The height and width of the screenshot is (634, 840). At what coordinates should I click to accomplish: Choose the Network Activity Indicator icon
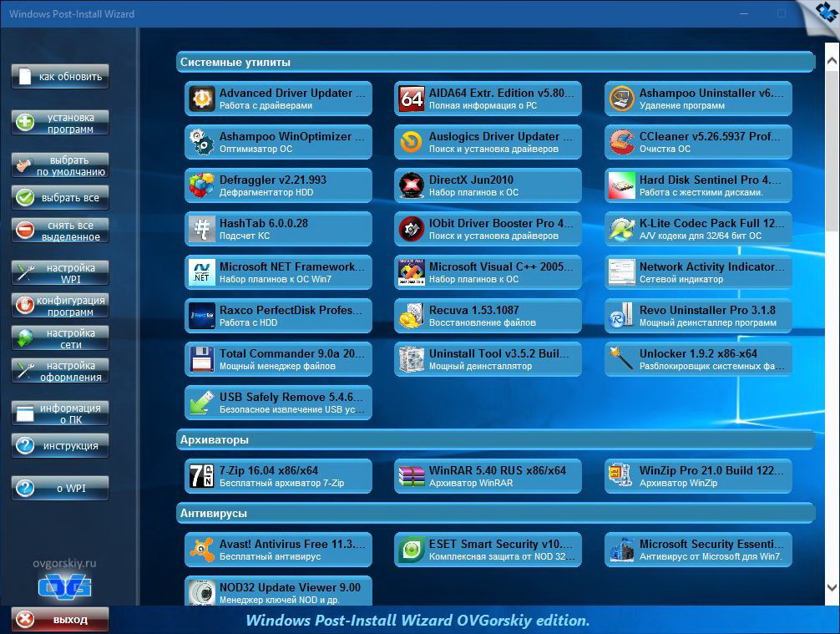tap(622, 272)
